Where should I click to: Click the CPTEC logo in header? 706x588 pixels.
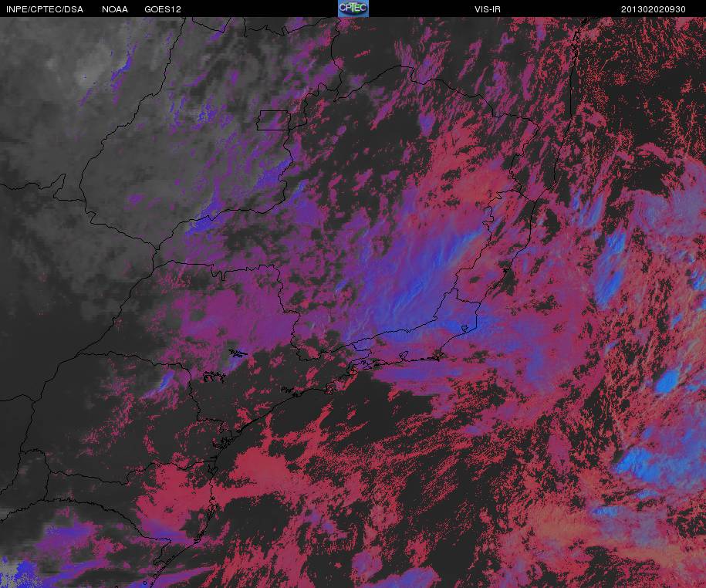coord(353,8)
